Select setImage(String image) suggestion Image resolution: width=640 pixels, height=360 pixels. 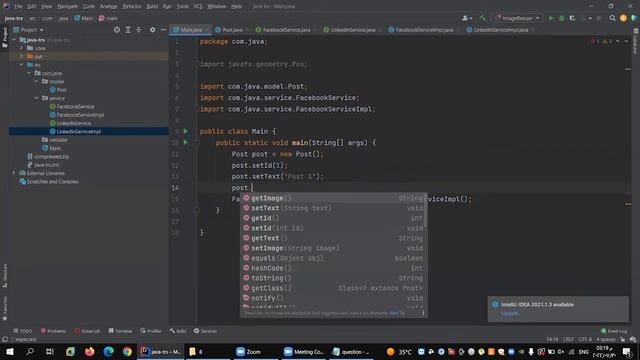[333, 248]
